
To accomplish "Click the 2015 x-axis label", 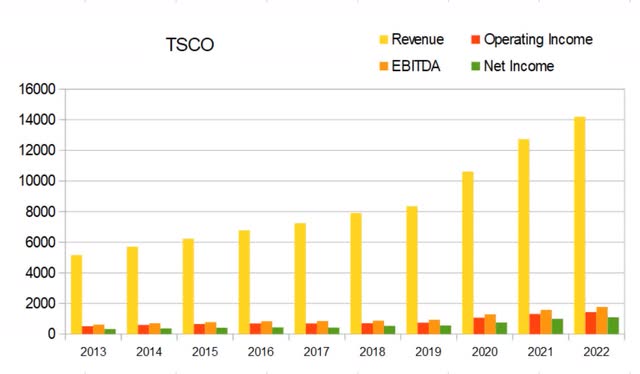I will coord(205,352).
